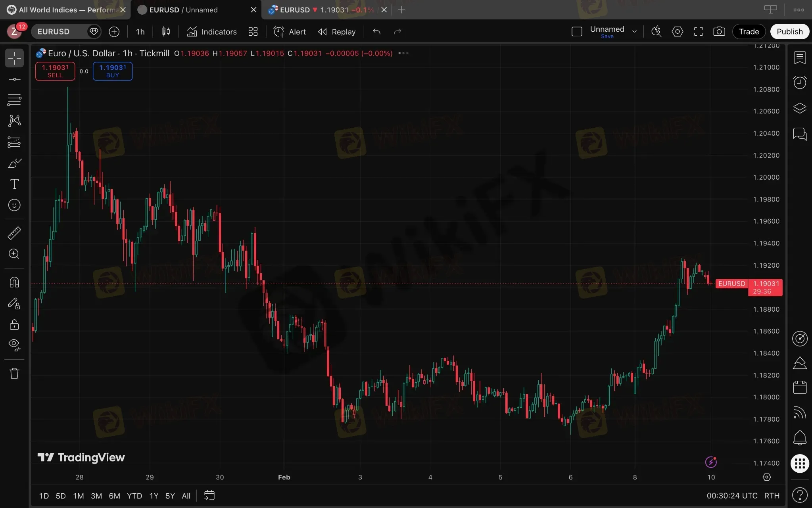Image resolution: width=812 pixels, height=508 pixels.
Task: Open the Fibonacci retracement tools
Action: pos(14,100)
